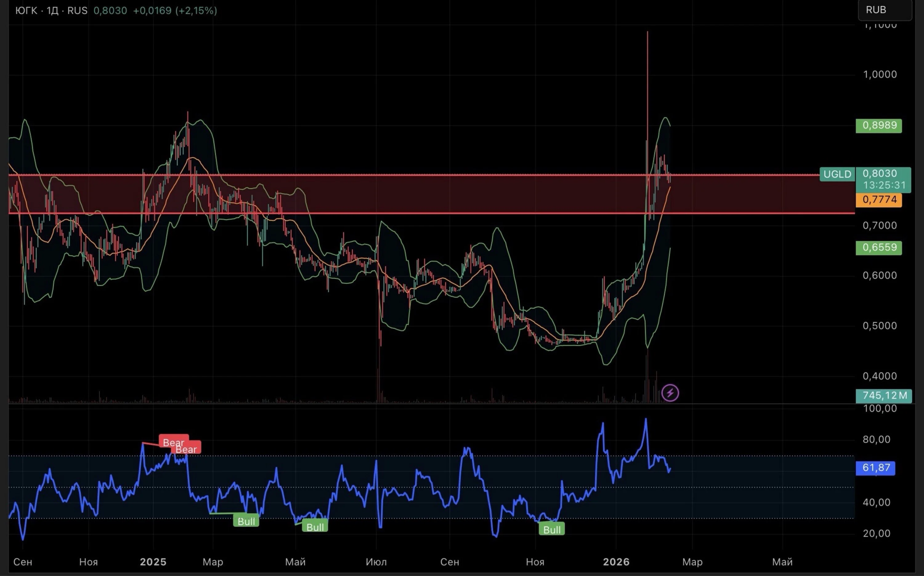
Task: Click the 0,8030 price in the header
Action: 110,11
